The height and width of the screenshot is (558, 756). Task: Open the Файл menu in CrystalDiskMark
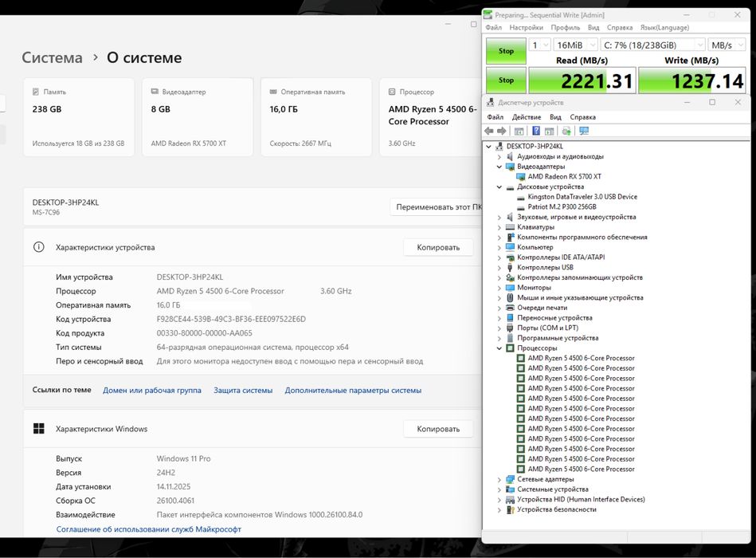pos(494,27)
